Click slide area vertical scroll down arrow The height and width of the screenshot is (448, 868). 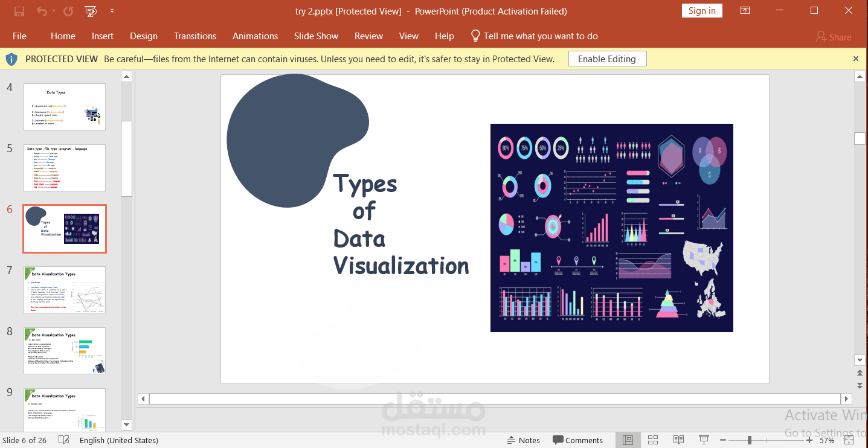click(x=860, y=360)
